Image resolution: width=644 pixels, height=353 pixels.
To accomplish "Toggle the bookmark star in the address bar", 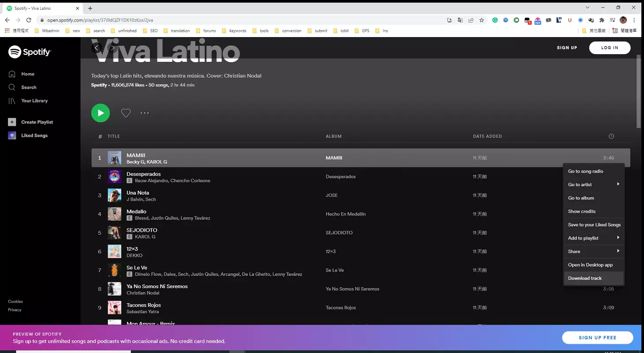I will click(x=481, y=20).
